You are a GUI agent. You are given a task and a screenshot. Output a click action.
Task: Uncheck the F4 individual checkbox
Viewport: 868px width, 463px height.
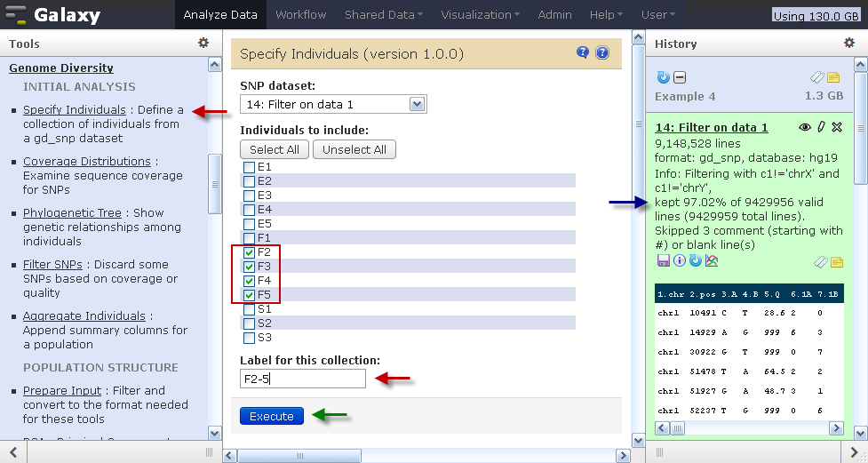pyautogui.click(x=249, y=281)
